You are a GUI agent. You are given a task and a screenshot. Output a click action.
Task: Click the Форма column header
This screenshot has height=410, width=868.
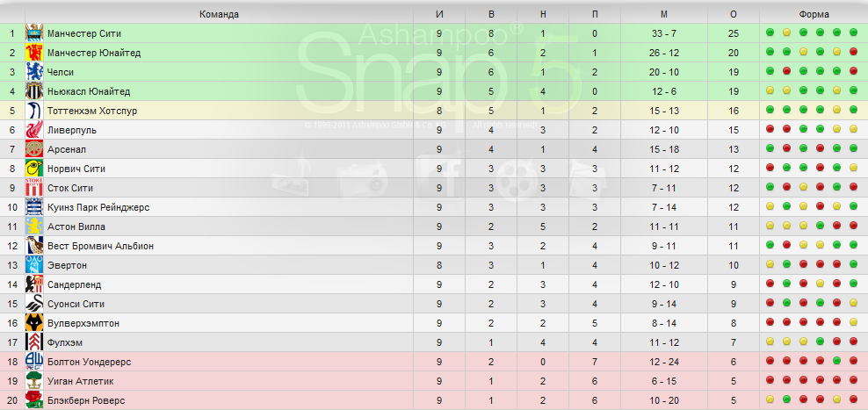point(814,14)
